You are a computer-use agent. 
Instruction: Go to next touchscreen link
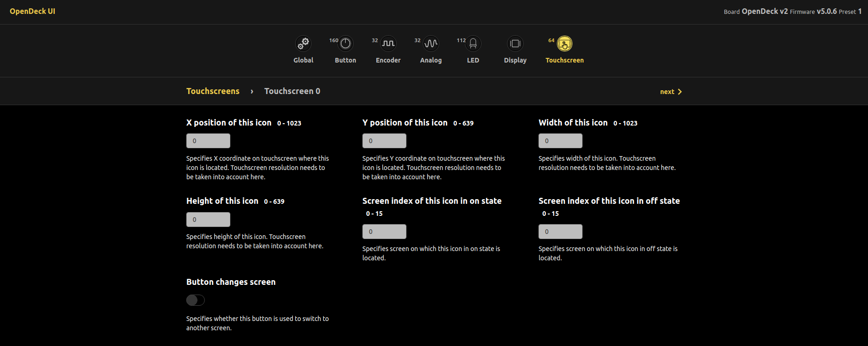point(671,92)
